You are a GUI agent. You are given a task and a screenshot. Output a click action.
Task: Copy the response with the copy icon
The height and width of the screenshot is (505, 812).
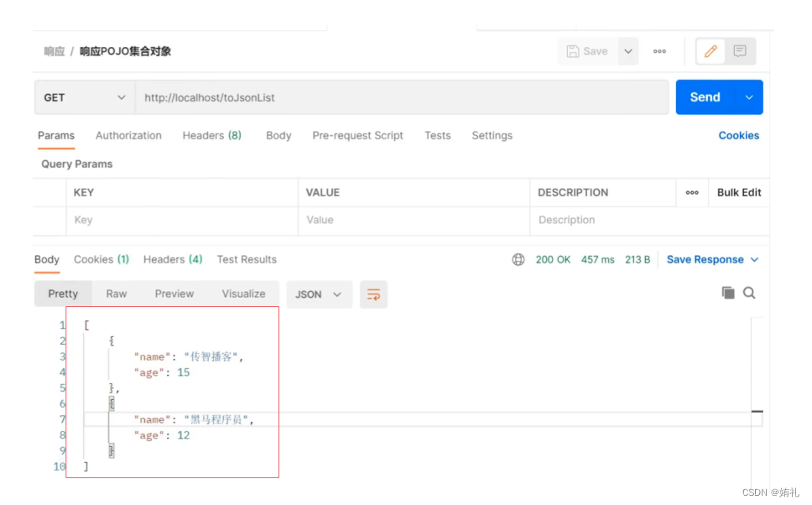click(x=728, y=293)
